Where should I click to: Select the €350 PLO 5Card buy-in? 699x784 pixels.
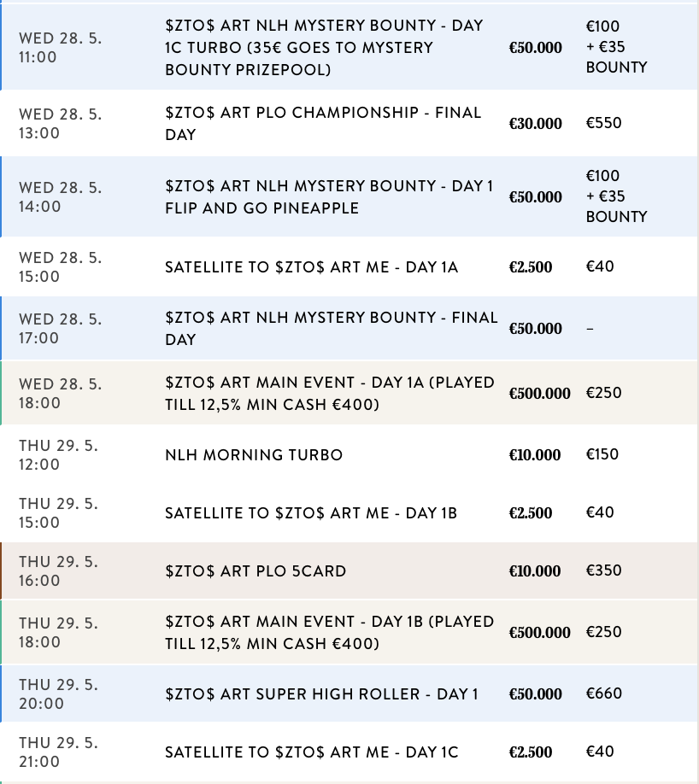[603, 570]
